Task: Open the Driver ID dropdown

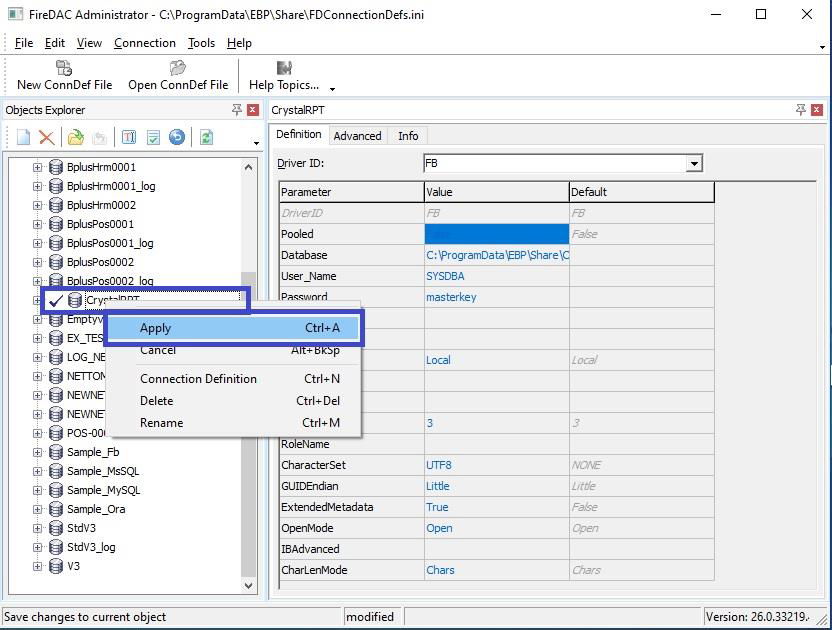Action: [694, 163]
